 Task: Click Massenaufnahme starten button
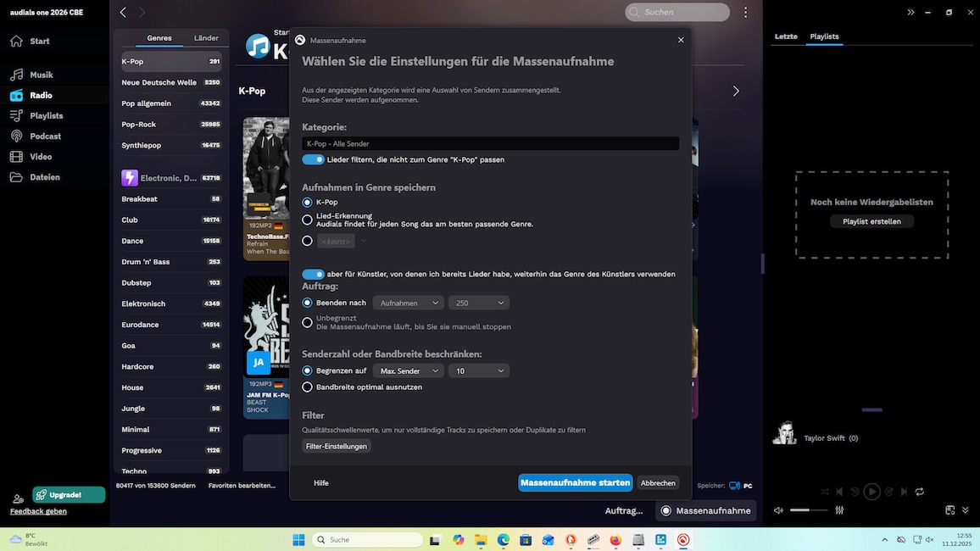coord(575,483)
